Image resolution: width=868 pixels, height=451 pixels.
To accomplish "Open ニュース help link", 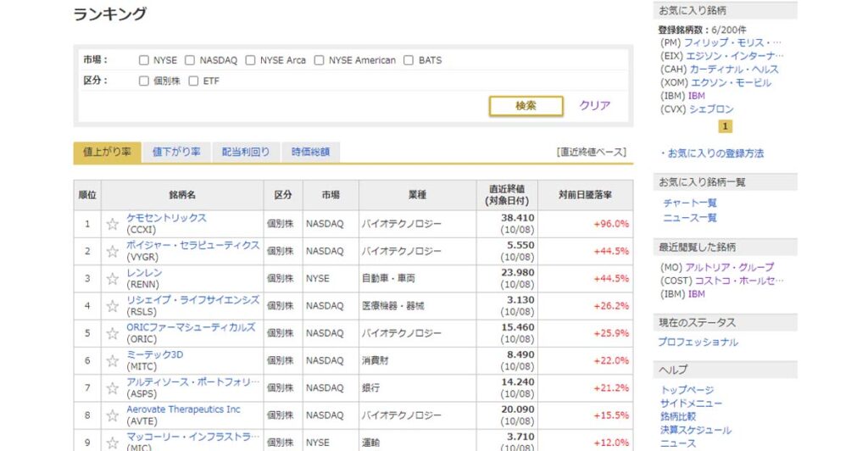I will [678, 443].
